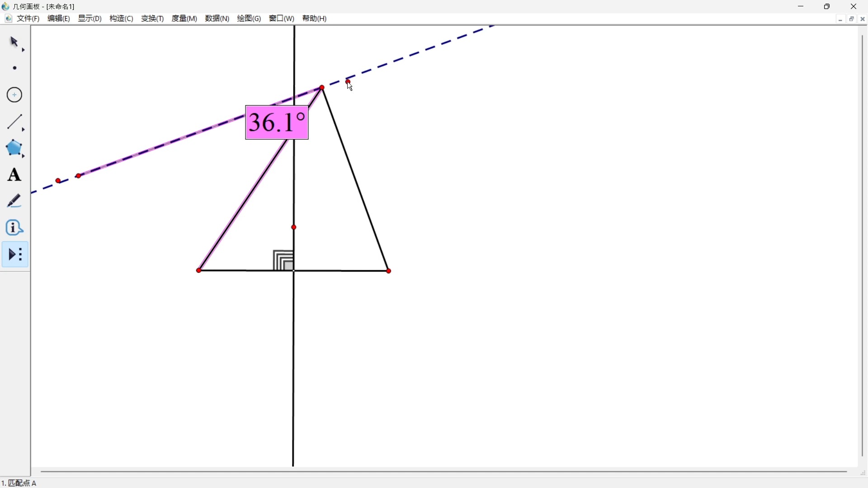868x488 pixels.
Task: Open the 构造(C) menu
Action: [122, 19]
